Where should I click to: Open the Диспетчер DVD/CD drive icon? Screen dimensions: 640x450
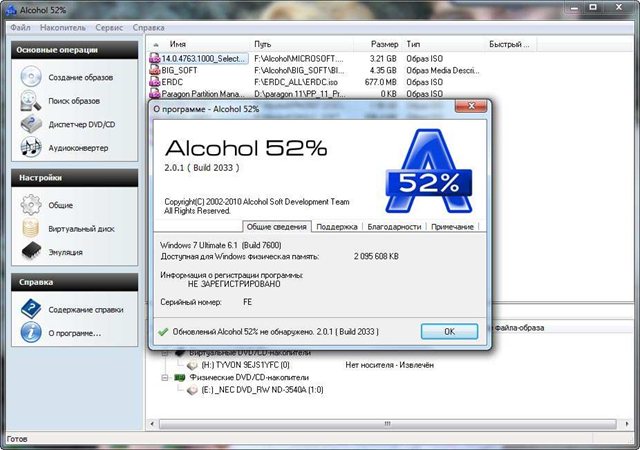click(x=31, y=124)
